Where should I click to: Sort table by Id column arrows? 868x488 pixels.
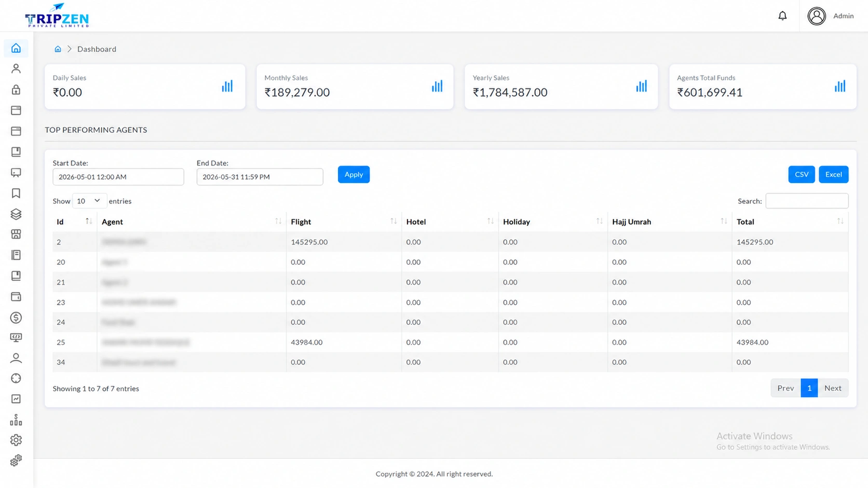point(88,221)
